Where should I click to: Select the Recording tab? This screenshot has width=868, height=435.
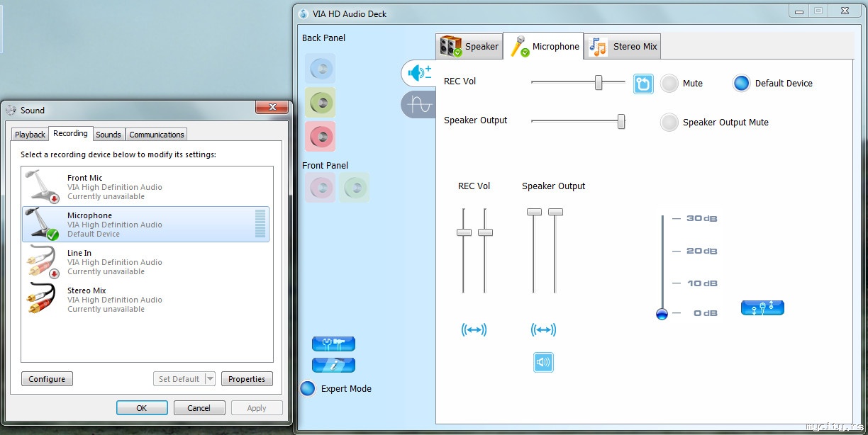pyautogui.click(x=71, y=133)
